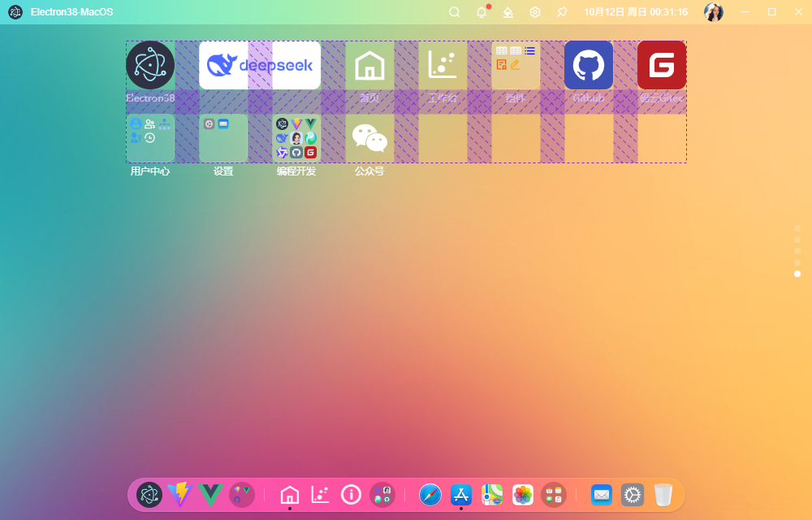The image size is (812, 520).
Task: Select the active fifth desktop page dot
Action: pyautogui.click(x=797, y=274)
